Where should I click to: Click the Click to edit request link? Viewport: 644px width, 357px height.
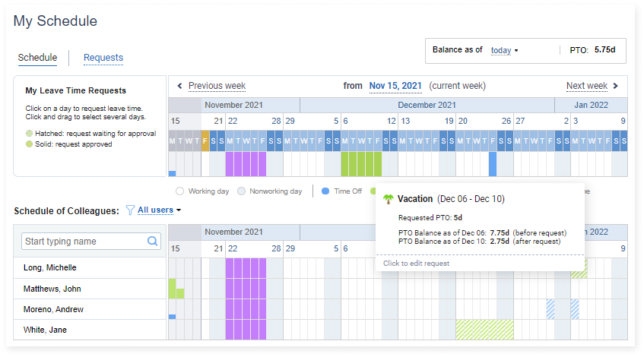[x=416, y=264]
